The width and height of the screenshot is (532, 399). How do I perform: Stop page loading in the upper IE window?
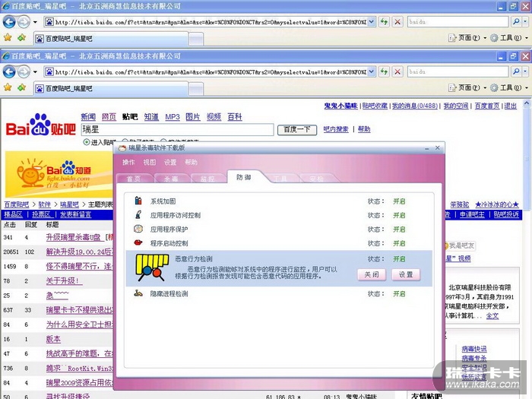click(397, 22)
